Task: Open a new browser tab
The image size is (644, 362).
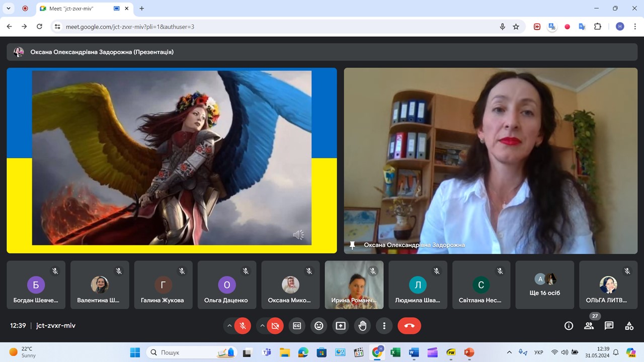Action: click(x=142, y=9)
